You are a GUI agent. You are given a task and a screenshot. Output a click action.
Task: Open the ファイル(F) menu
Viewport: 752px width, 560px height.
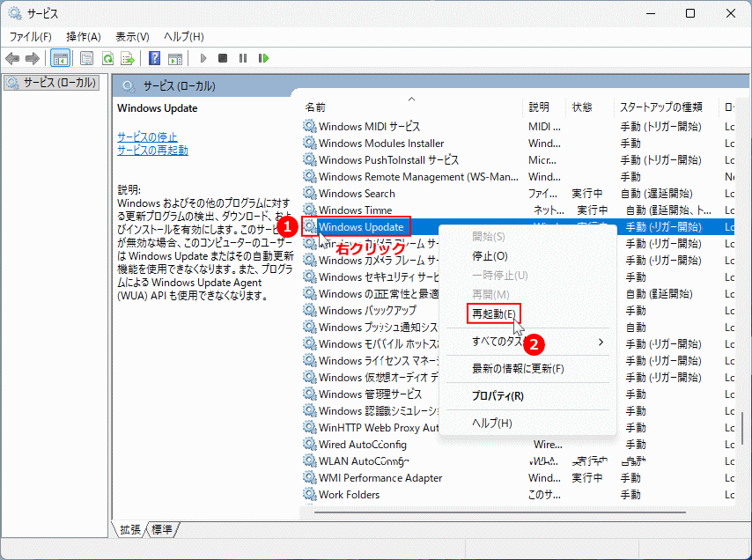31,37
